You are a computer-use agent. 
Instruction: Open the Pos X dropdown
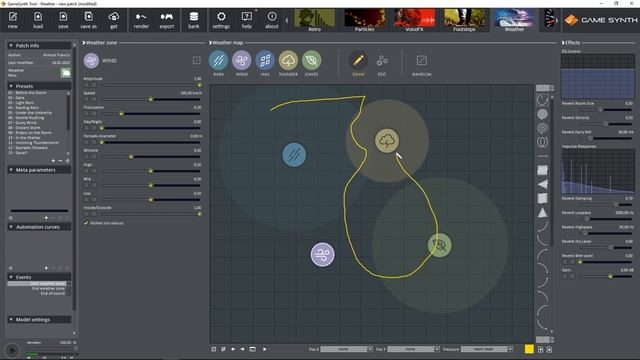pos(347,349)
